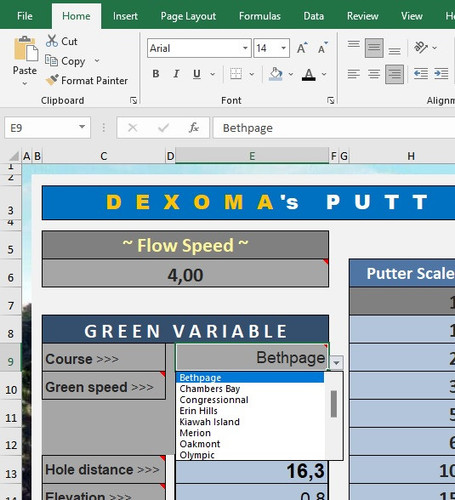Expand the Name Box dropdown for E9
The height and width of the screenshot is (500, 455).
[82, 127]
